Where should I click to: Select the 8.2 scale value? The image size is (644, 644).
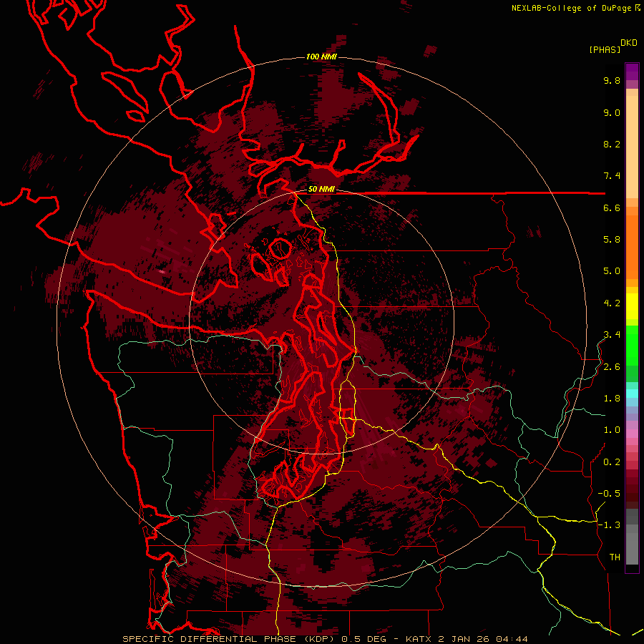coord(612,144)
